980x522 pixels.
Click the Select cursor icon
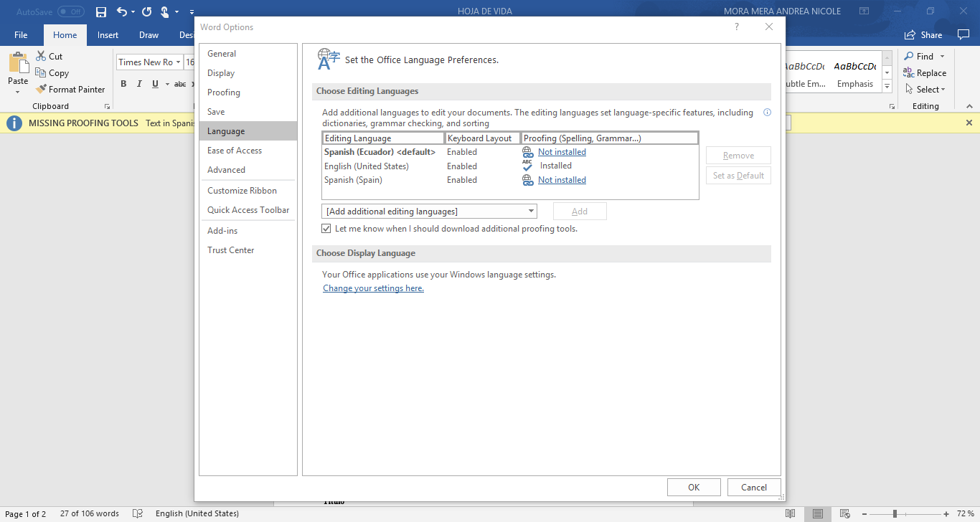[909, 89]
